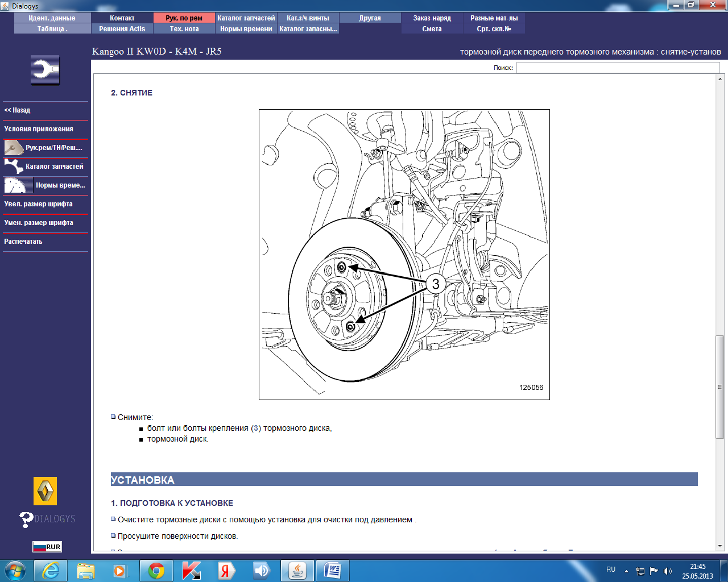Click Распечатать to print page
This screenshot has height=582, width=728.
(x=45, y=242)
